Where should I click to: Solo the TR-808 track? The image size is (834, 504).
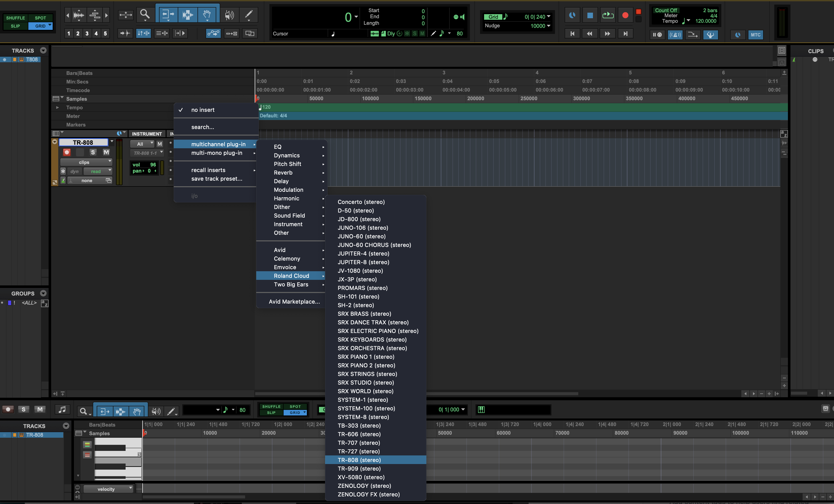click(93, 152)
